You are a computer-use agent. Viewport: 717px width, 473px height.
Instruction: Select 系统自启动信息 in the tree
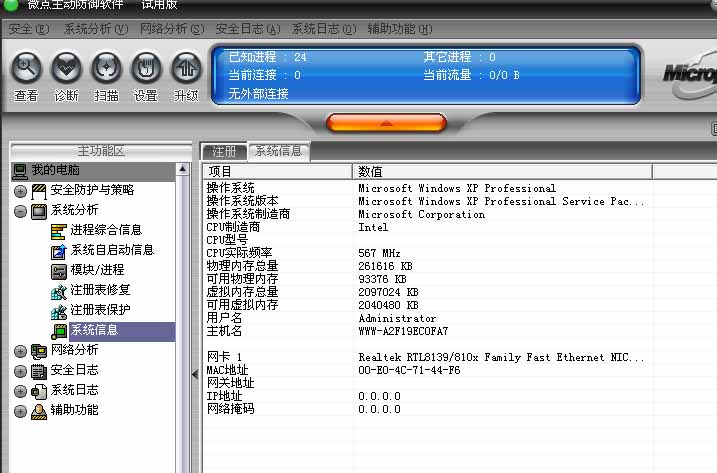(112, 250)
